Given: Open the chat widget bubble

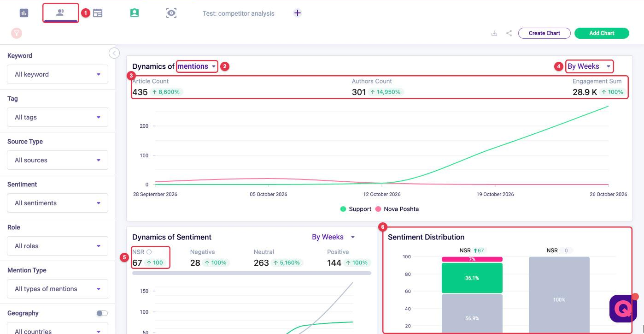Looking at the screenshot, I should pos(623,309).
